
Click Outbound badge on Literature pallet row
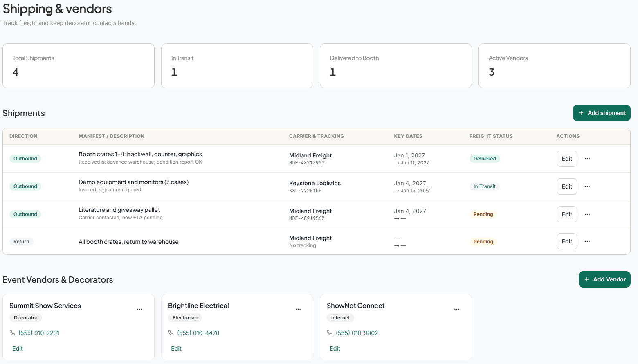tap(25, 214)
